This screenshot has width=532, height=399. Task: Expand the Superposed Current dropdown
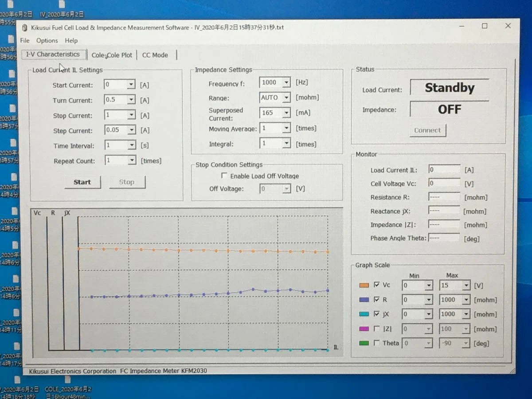286,113
